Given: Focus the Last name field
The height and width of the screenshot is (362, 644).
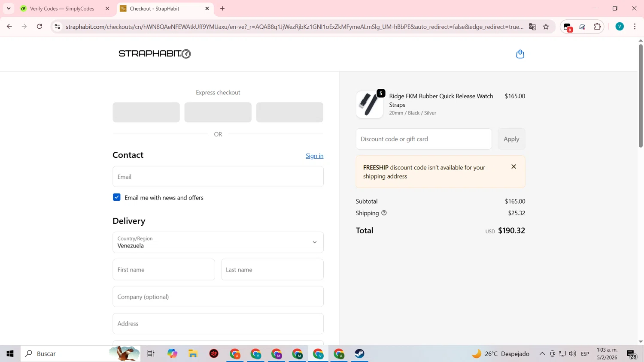Looking at the screenshot, I should (272, 270).
